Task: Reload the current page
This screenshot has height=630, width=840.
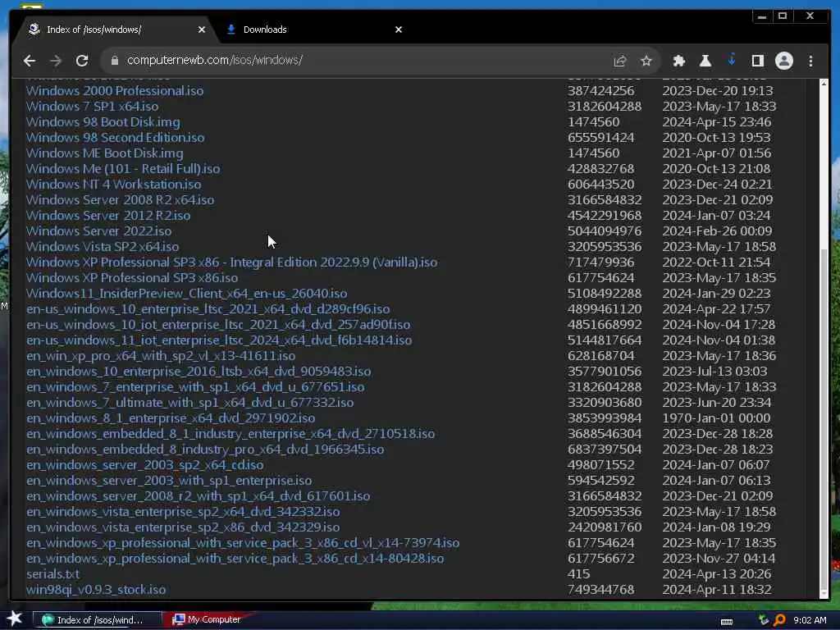Action: click(x=82, y=61)
